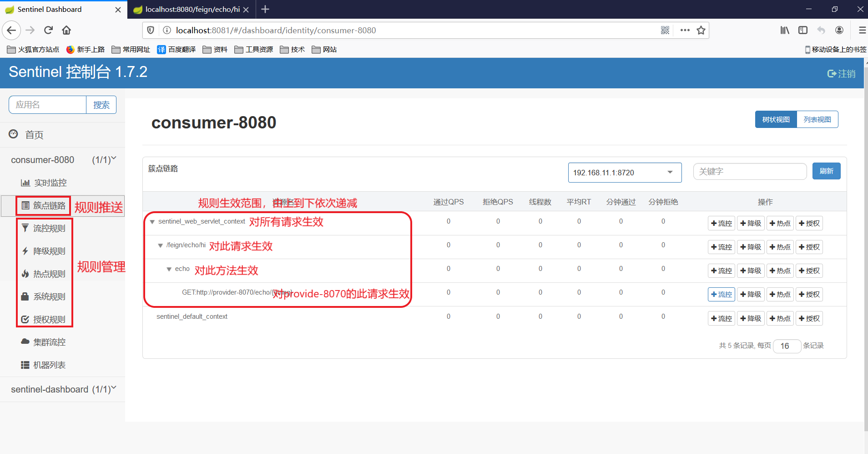Screen dimensions: 868x454
Task: Add 流控 rule for sentinel_web_servlet_context
Action: click(x=722, y=223)
